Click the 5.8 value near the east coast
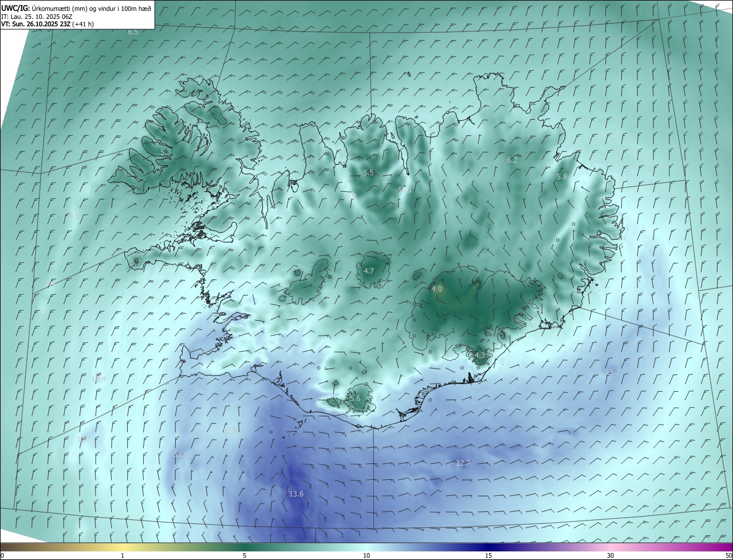733x560 pixels. click(562, 178)
